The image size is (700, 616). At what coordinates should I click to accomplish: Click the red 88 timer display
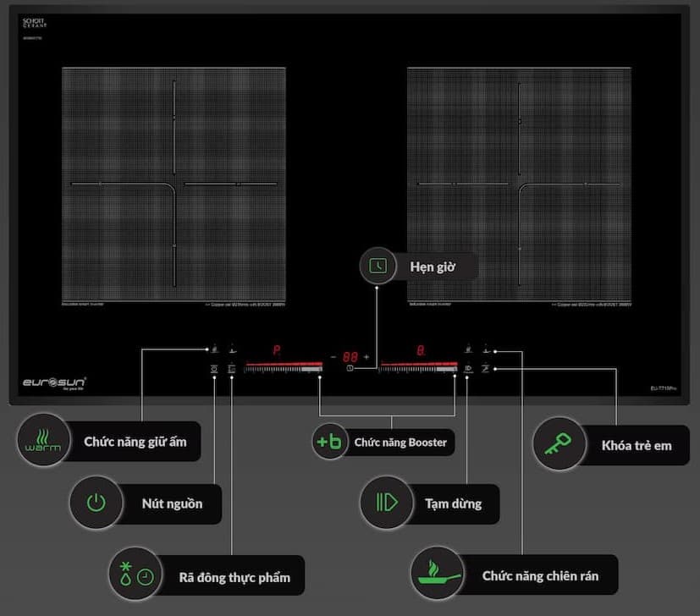[x=350, y=357]
